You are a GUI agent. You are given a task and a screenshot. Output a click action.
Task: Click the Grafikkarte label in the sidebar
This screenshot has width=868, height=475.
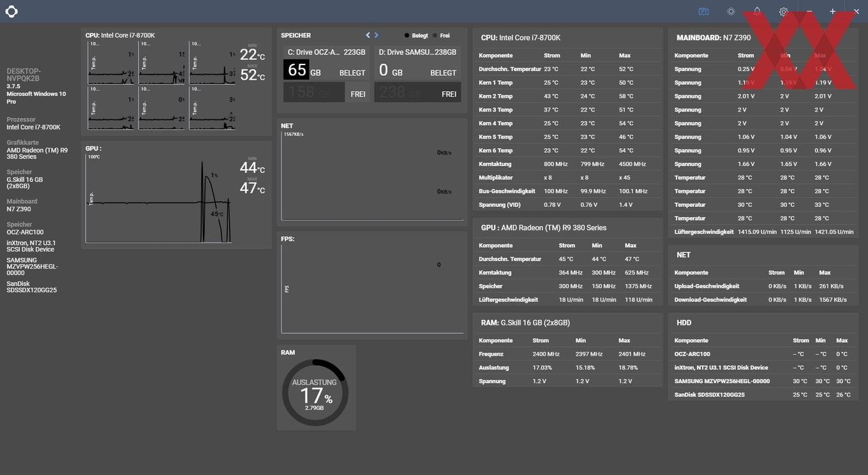[22, 142]
